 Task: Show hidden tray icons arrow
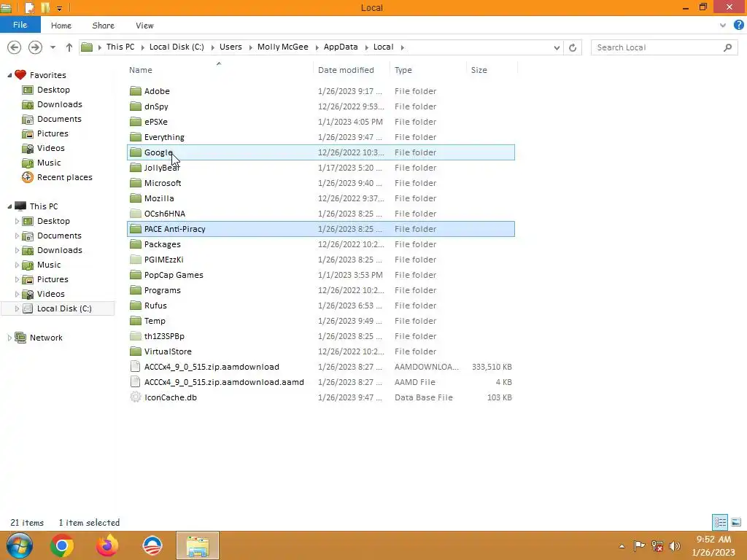click(x=622, y=546)
